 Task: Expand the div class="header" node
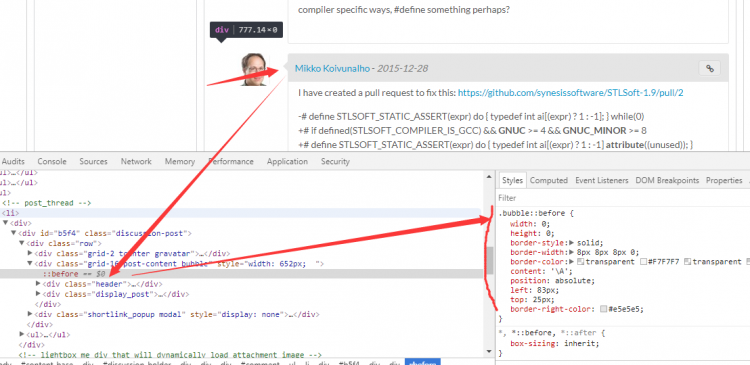tap(38, 284)
